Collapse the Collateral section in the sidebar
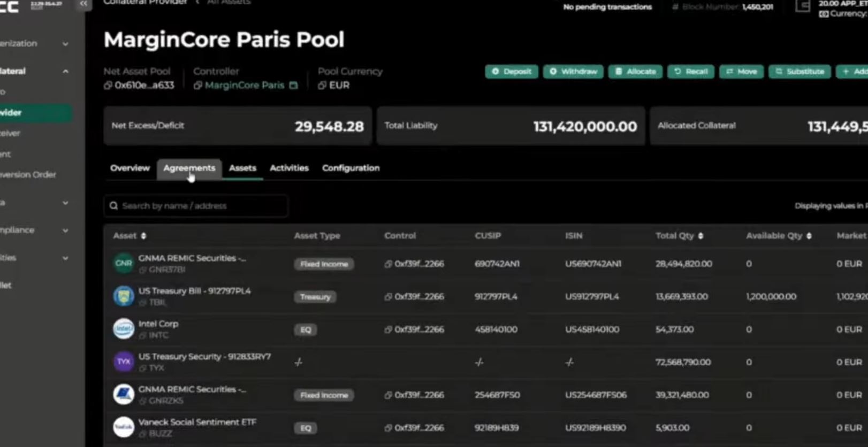868x447 pixels. pos(65,71)
